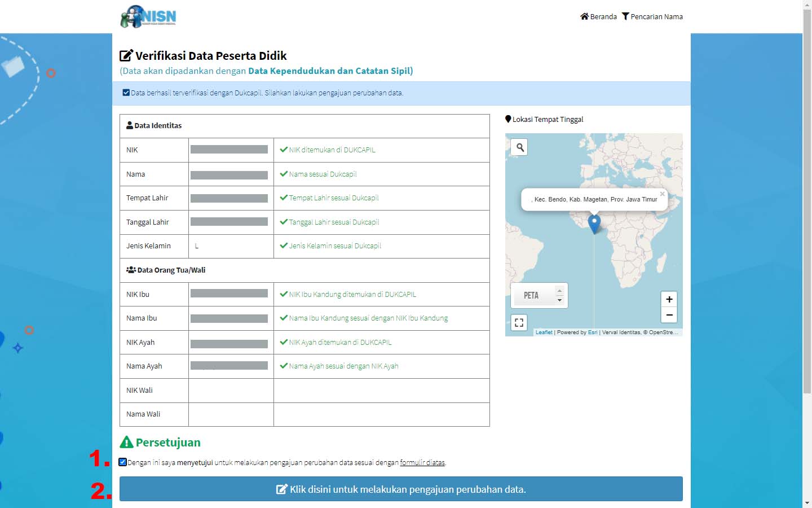812x508 pixels.
Task: Click the warning triangle beside Persetujuan
Action: (x=126, y=441)
